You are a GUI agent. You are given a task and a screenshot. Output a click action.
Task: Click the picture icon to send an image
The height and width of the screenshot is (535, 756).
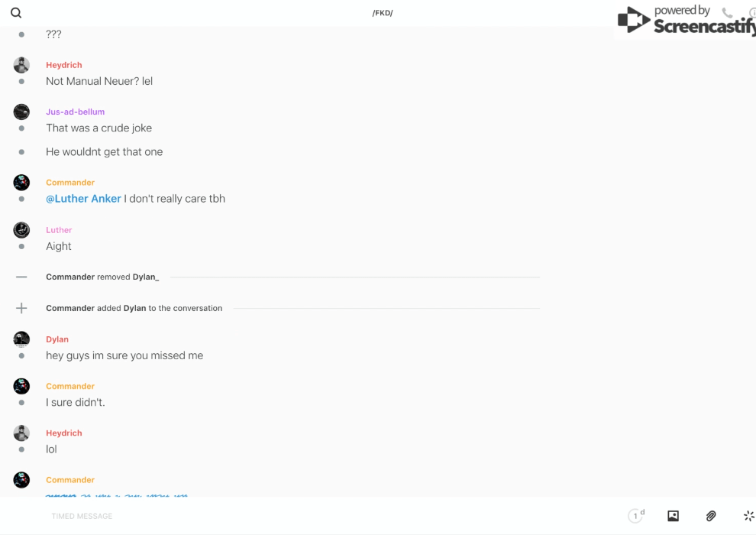click(673, 516)
